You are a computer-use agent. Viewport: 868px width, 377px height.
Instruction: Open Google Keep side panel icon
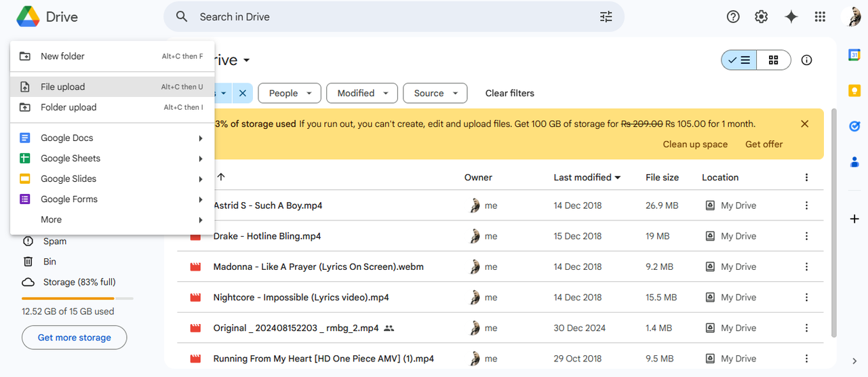(x=854, y=91)
